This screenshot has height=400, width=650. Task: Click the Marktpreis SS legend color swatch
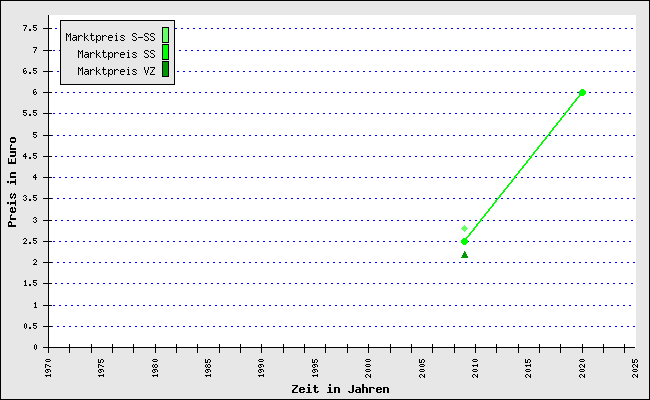(x=165, y=53)
